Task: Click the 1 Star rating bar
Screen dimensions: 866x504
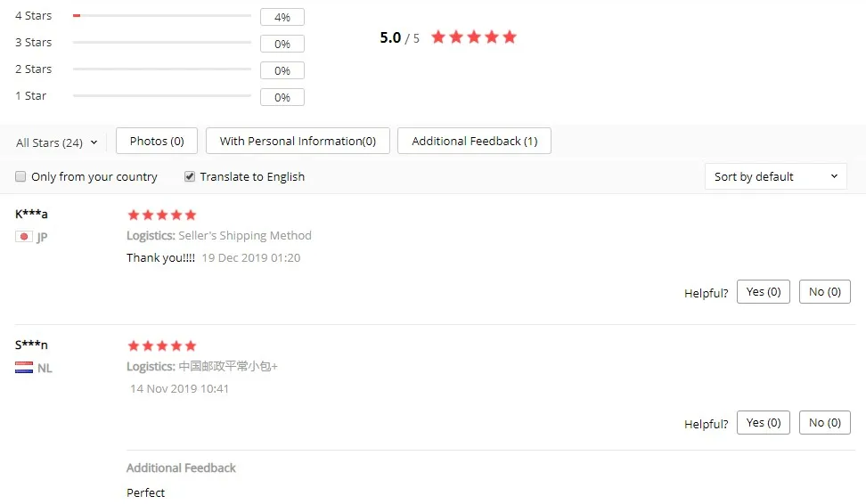Action: [162, 95]
